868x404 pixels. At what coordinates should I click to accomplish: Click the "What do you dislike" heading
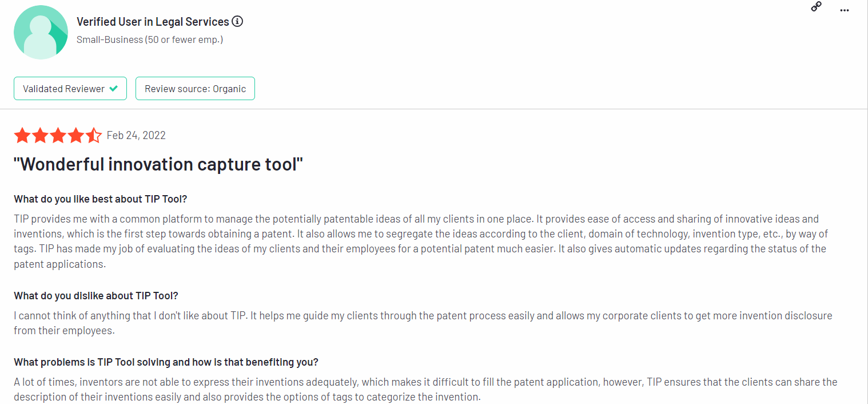pos(96,296)
